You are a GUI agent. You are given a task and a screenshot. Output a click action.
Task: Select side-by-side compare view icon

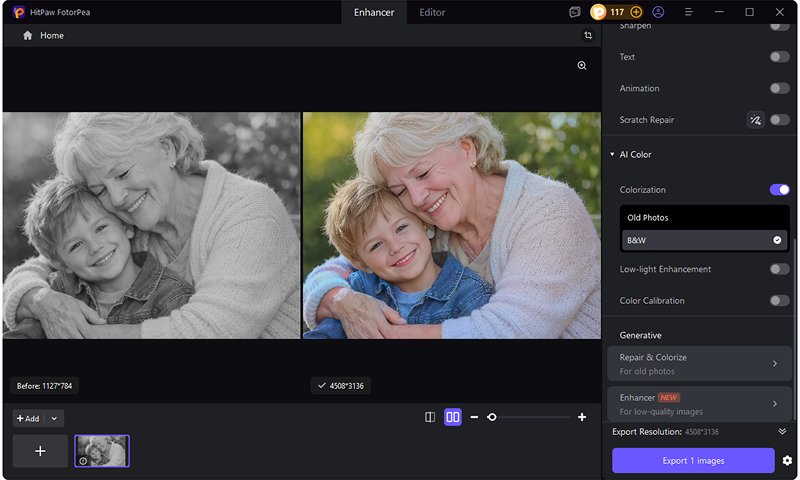click(x=453, y=417)
